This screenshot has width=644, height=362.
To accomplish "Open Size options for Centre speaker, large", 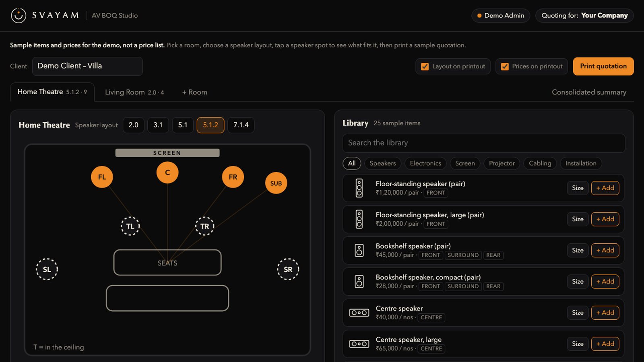I will 578,344.
